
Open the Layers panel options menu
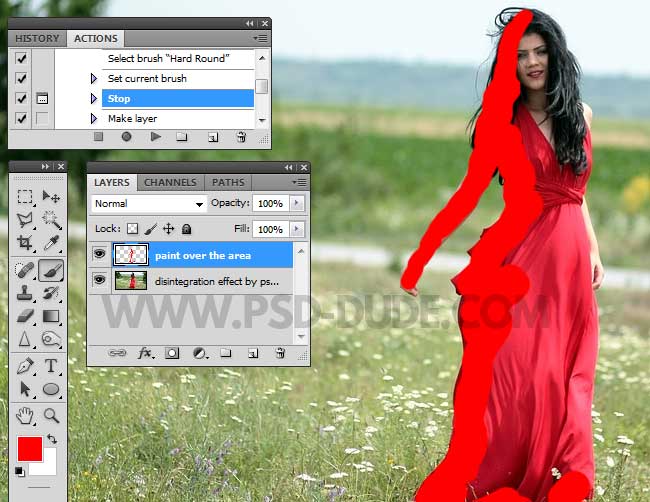[299, 182]
